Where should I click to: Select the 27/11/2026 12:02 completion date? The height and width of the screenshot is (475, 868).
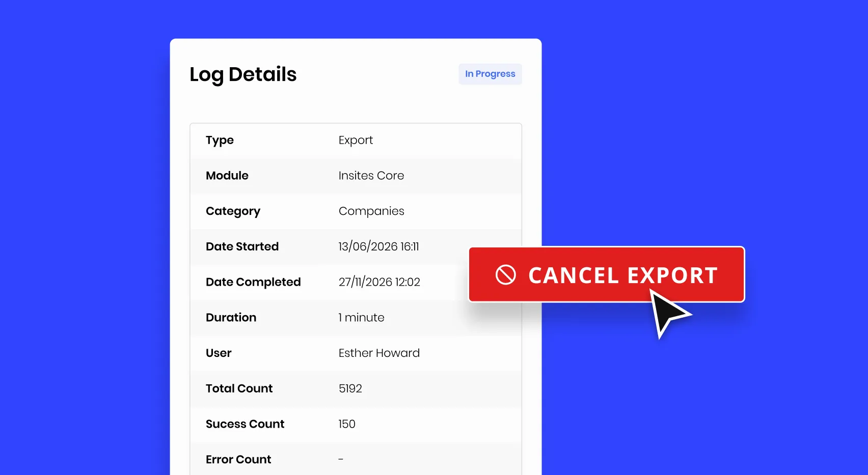379,282
